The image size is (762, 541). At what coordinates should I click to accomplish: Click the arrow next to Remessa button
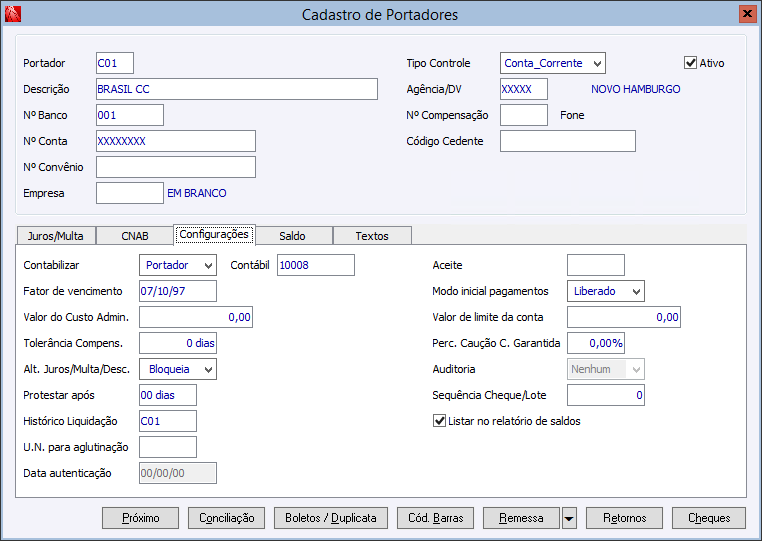pos(569,518)
